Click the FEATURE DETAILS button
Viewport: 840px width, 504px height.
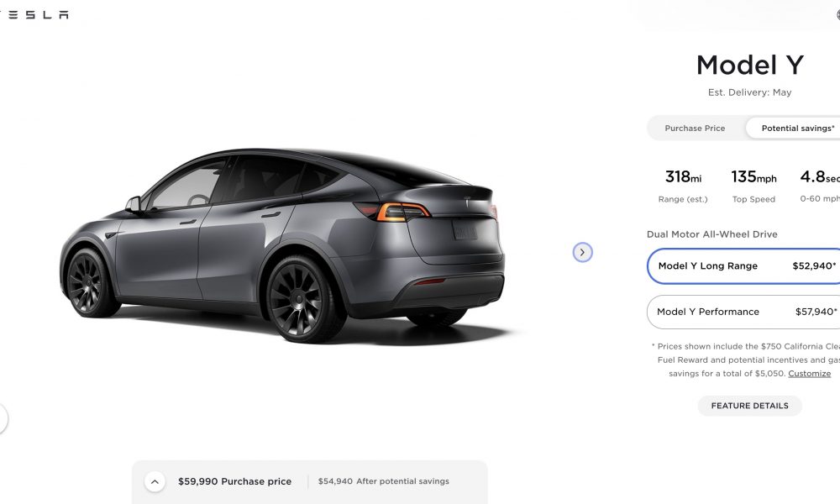[749, 406]
